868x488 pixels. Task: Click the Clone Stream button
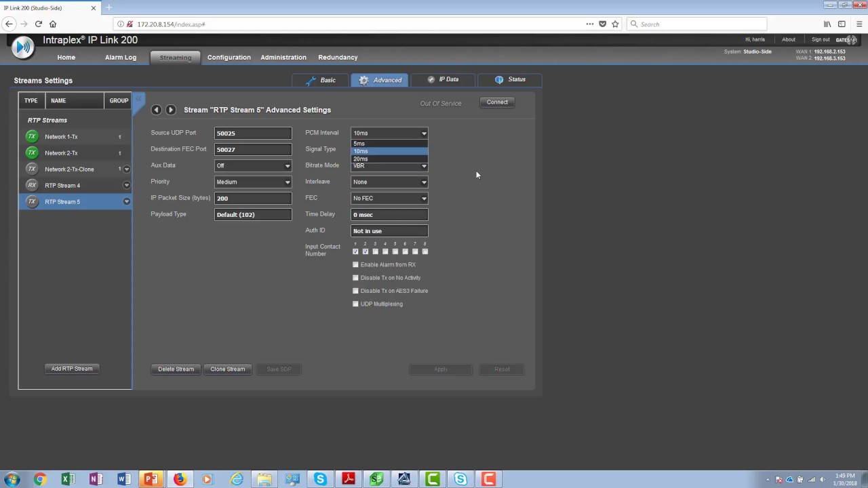tap(228, 369)
